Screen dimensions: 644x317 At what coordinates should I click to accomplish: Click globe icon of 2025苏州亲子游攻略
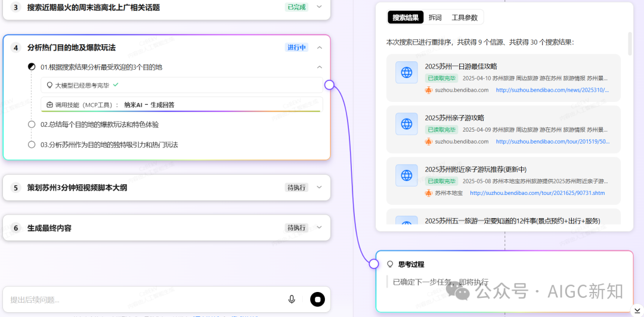pyautogui.click(x=407, y=124)
